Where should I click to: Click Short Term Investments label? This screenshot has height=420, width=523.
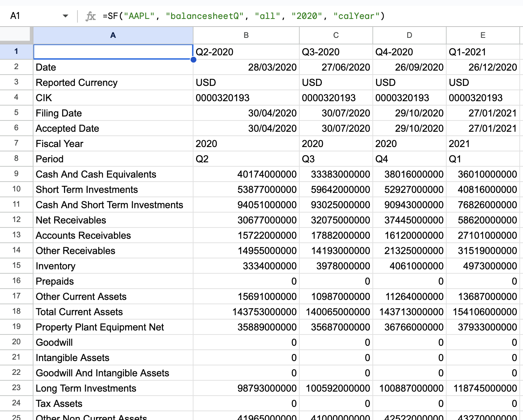pyautogui.click(x=113, y=189)
